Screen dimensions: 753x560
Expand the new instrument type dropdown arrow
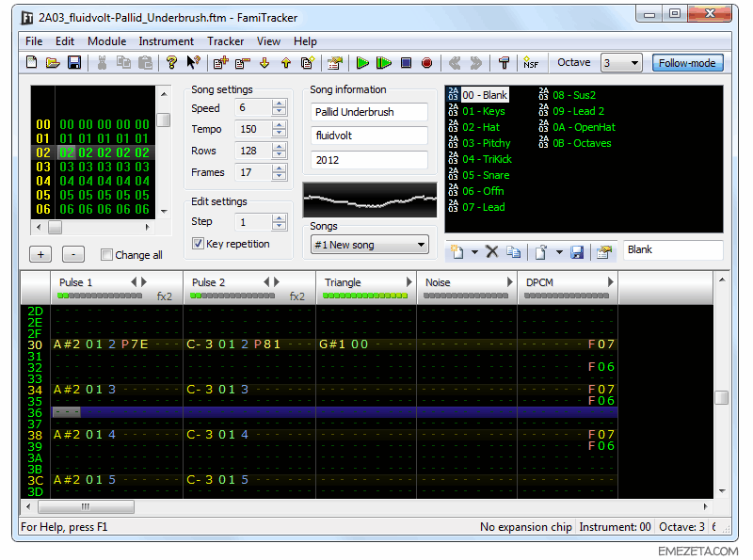474,251
